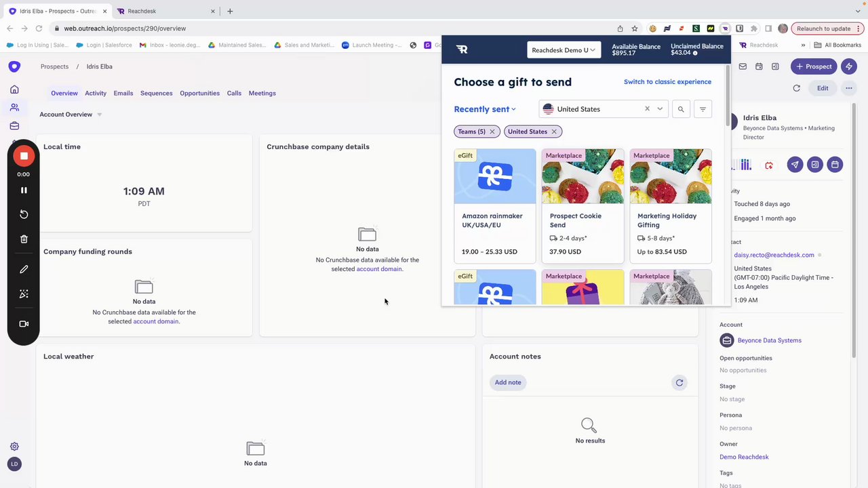This screenshot has width=868, height=488.
Task: Refresh the prospect with the reload icon
Action: point(797,88)
